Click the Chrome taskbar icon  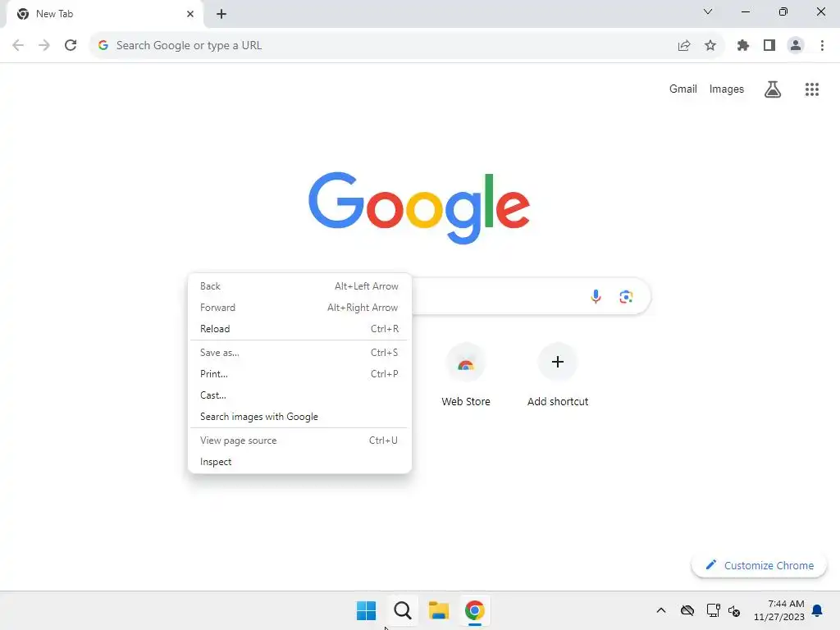pyautogui.click(x=475, y=610)
